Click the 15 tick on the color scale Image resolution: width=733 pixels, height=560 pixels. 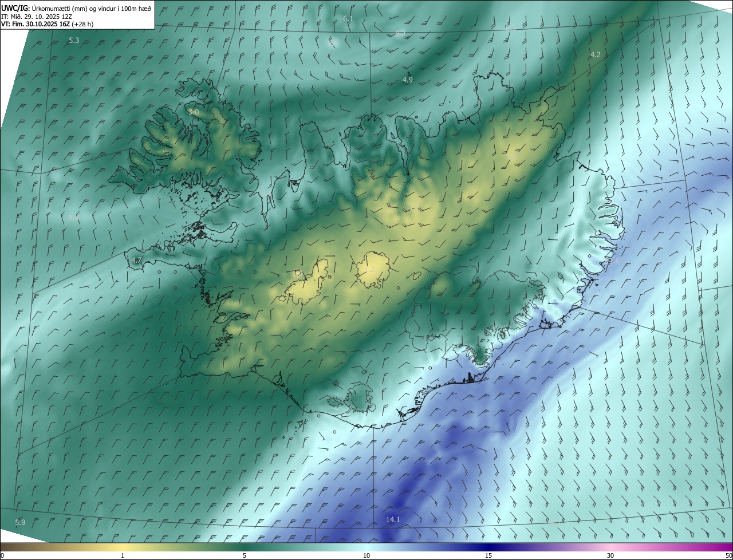pos(488,555)
